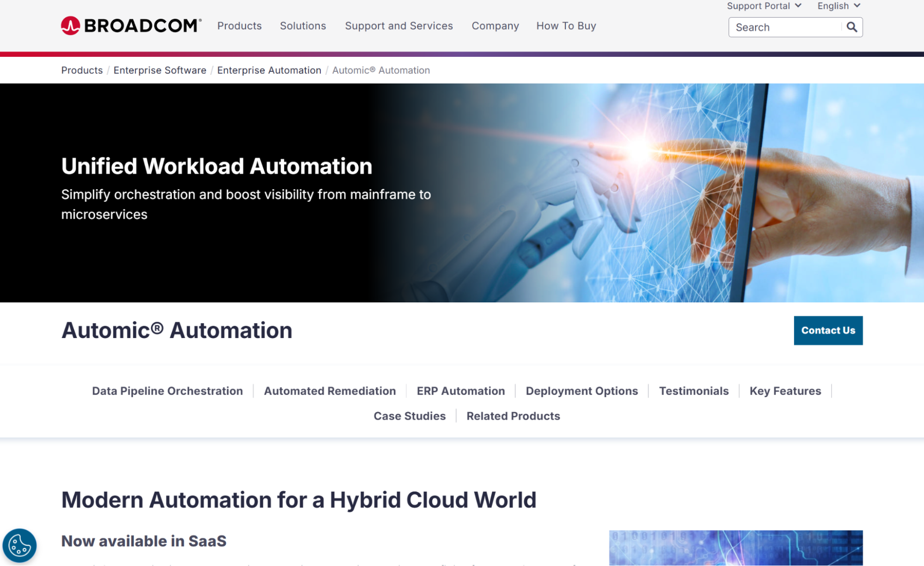The height and width of the screenshot is (566, 924).
Task: Go to Enterprise Automation breadcrumb
Action: 269,70
